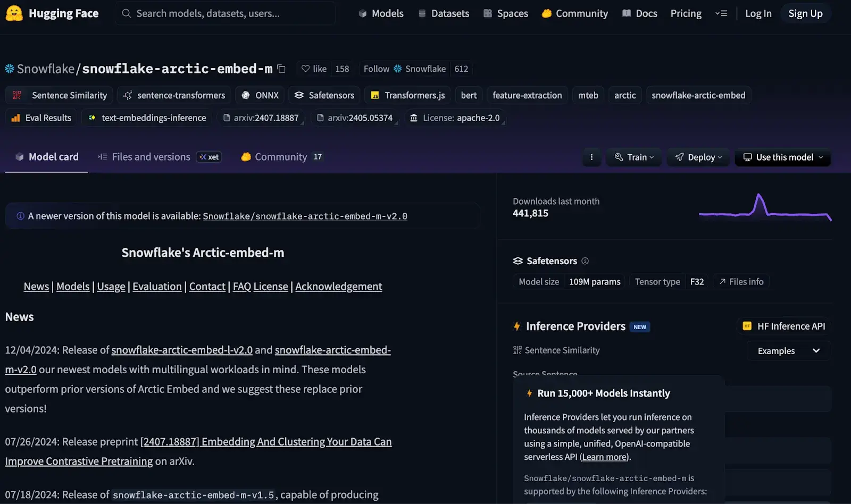Open the snowflake-arctic-embed-m-v2.0 newer version link

[305, 216]
